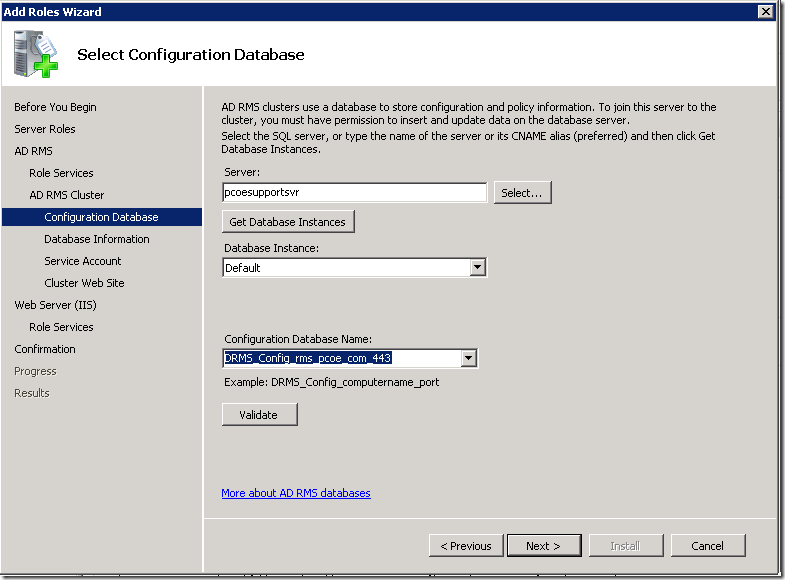Select Configuration Database step
Screen dimensions: 785x580
(x=102, y=217)
